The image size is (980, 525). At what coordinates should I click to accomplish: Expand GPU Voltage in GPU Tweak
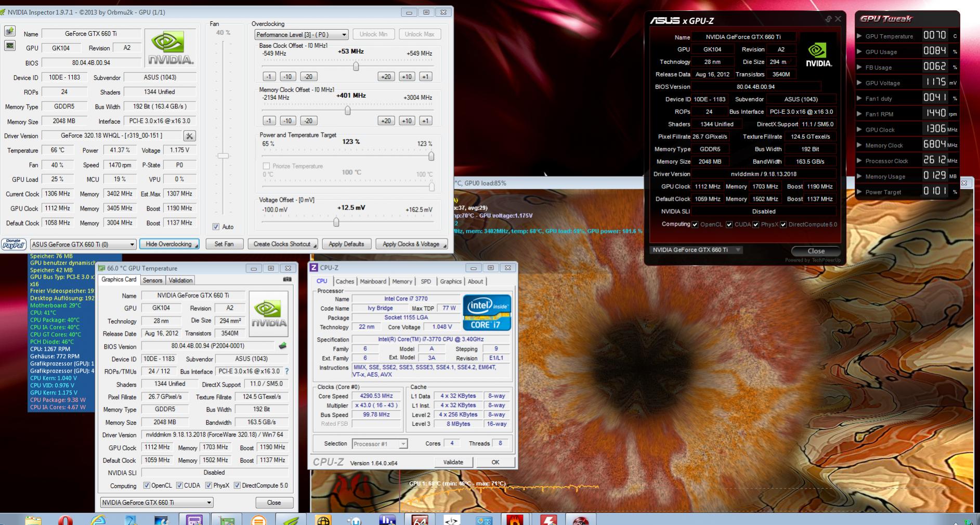pyautogui.click(x=859, y=83)
